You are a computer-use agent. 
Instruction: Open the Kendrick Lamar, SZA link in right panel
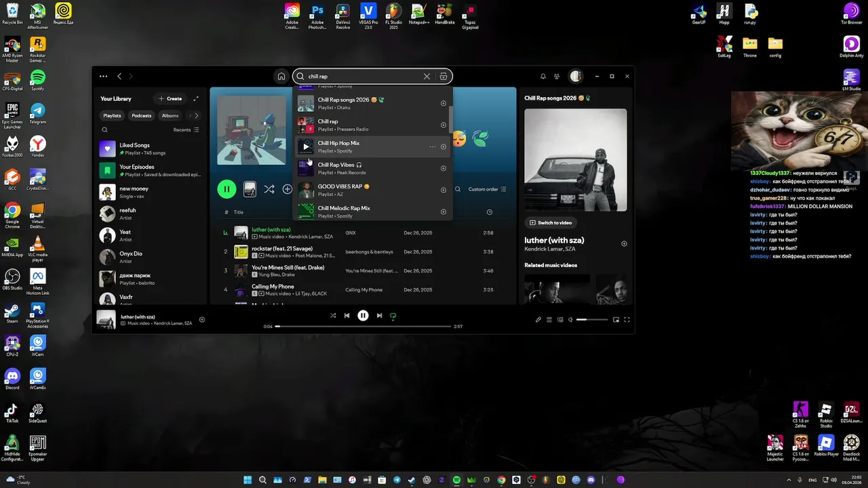(550, 249)
